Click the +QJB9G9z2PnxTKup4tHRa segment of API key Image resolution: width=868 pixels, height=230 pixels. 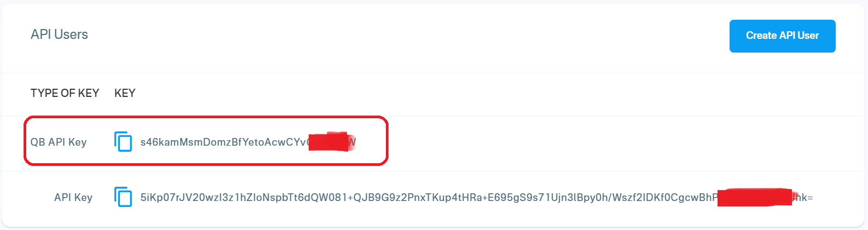pos(415,197)
